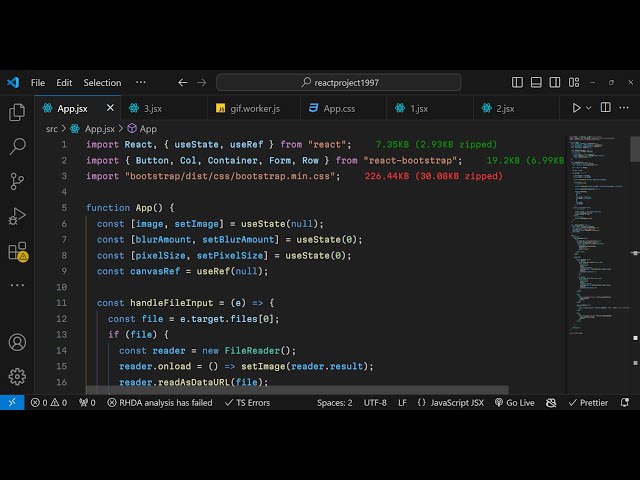Open the Source Control view

coord(17,181)
